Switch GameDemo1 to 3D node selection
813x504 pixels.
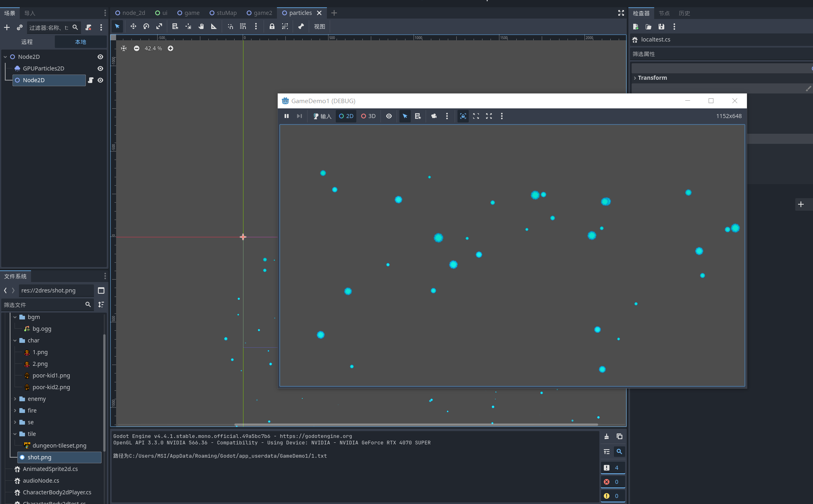pos(368,116)
